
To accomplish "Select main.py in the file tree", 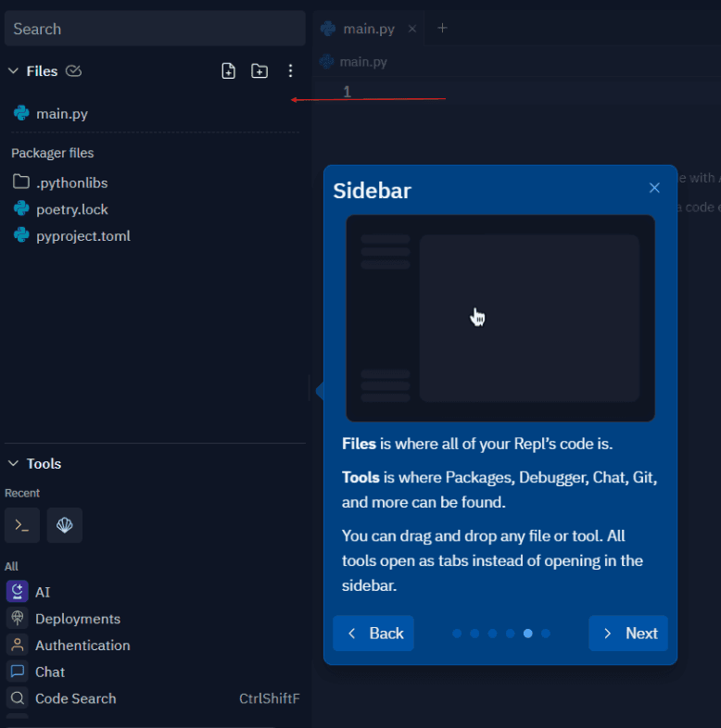I will 61,114.
